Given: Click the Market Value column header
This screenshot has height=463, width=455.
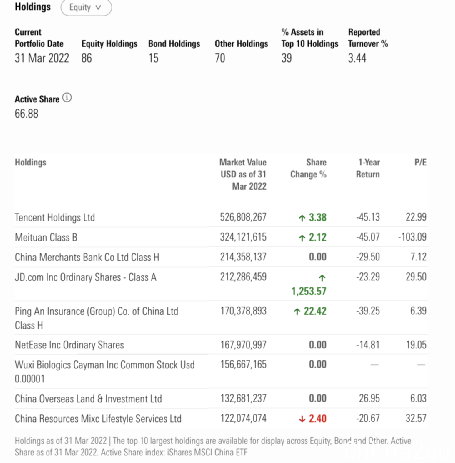Looking at the screenshot, I should pyautogui.click(x=243, y=174).
